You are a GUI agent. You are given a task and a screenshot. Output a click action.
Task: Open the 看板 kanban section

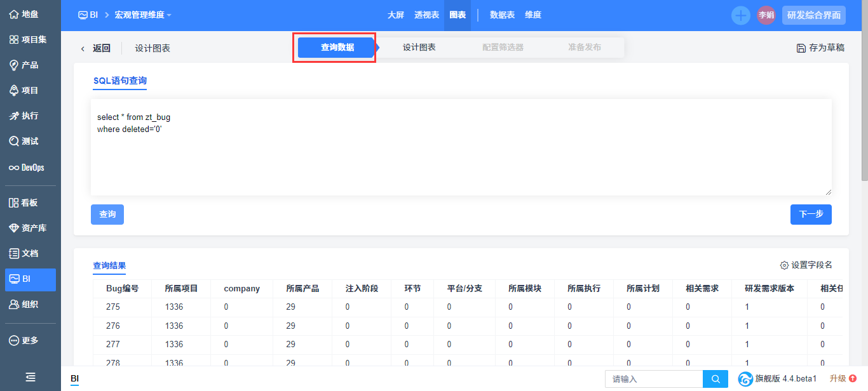point(24,202)
